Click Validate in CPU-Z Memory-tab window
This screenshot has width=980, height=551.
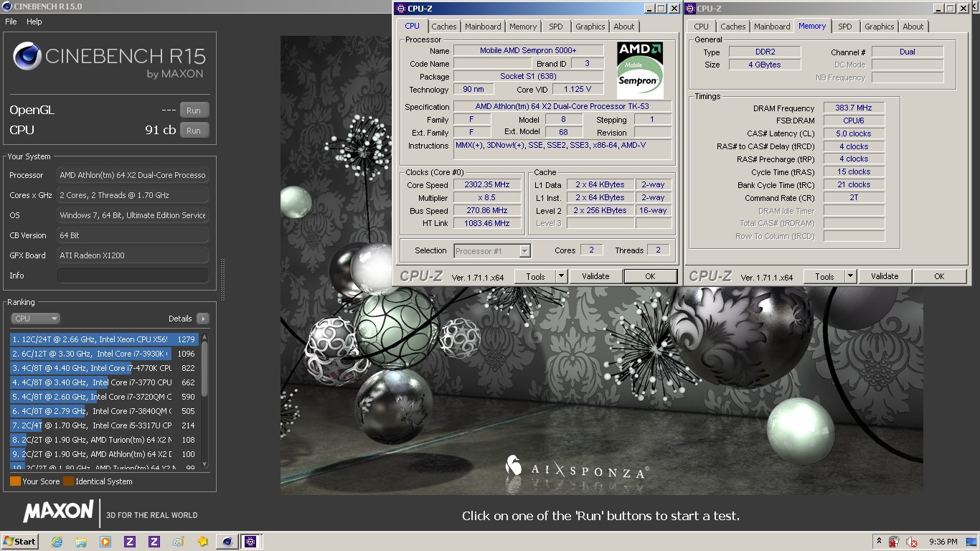point(885,276)
